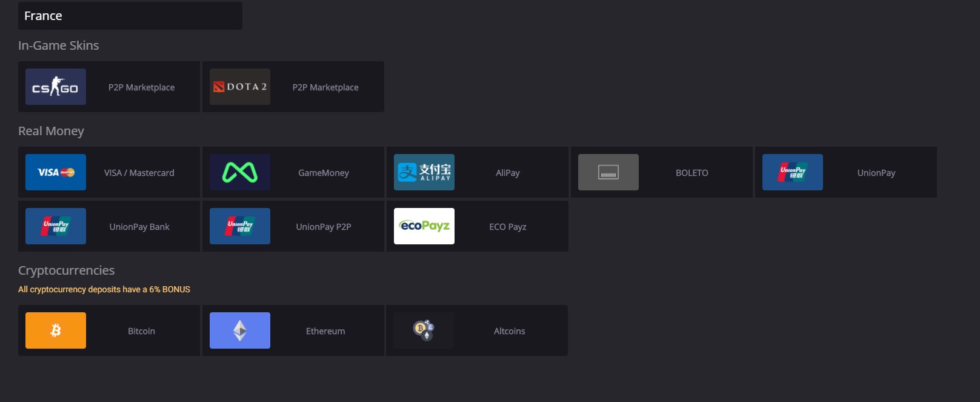Click the "ECO Payz" text label

coord(508,227)
